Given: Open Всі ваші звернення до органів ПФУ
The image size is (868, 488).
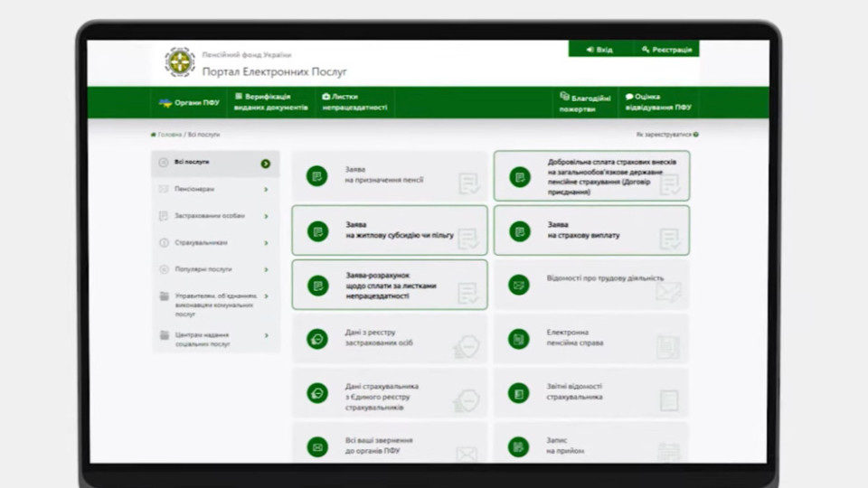Looking at the screenshot, I should tap(389, 443).
